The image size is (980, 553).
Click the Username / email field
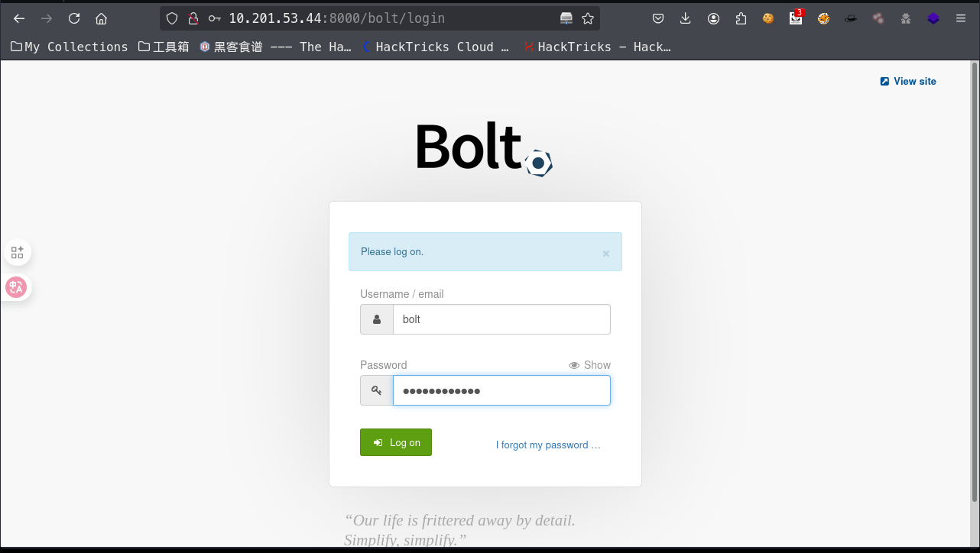[501, 319]
